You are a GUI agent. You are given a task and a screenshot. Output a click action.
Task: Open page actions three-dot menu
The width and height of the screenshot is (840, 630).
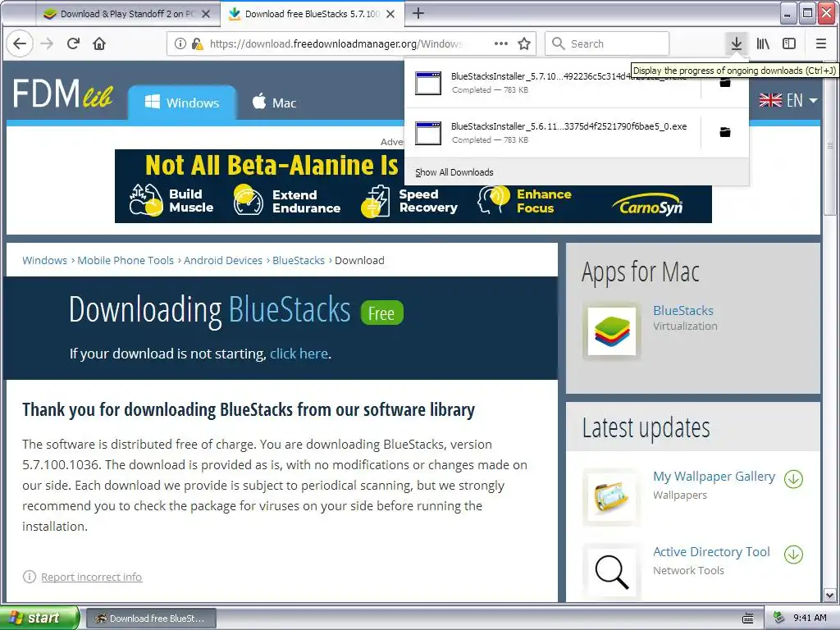(501, 43)
